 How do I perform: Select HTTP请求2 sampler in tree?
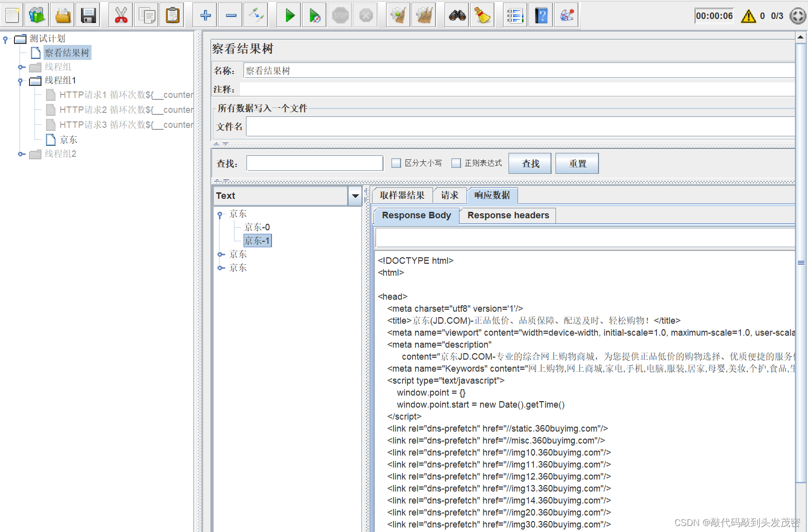(126, 110)
